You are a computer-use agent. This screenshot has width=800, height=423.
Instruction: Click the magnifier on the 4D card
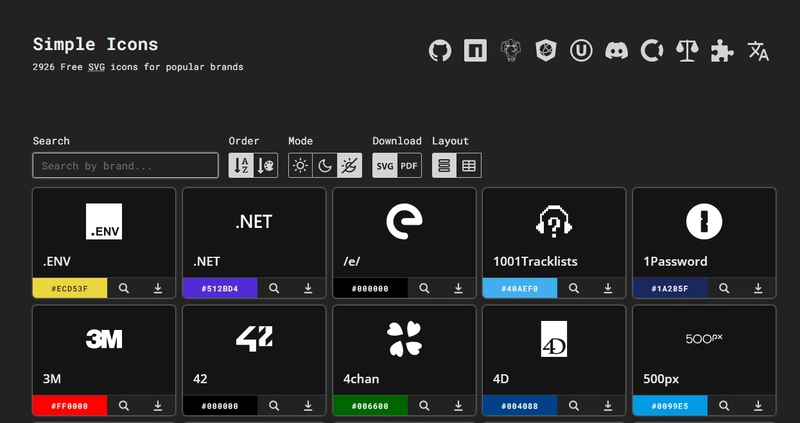coord(574,406)
